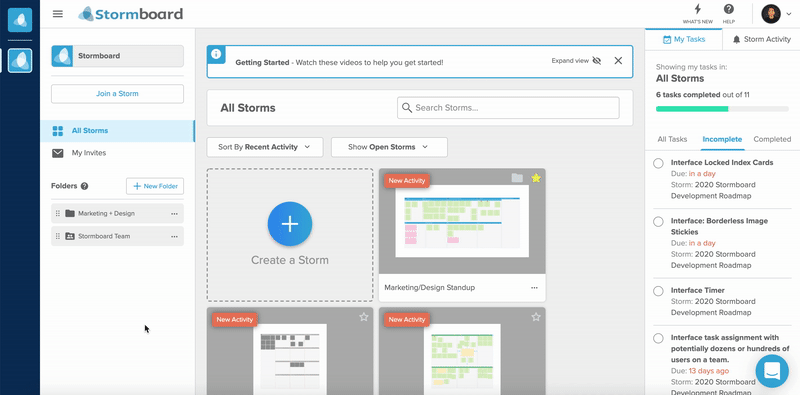
Task: Select All Tasks filter tab
Action: click(x=672, y=139)
